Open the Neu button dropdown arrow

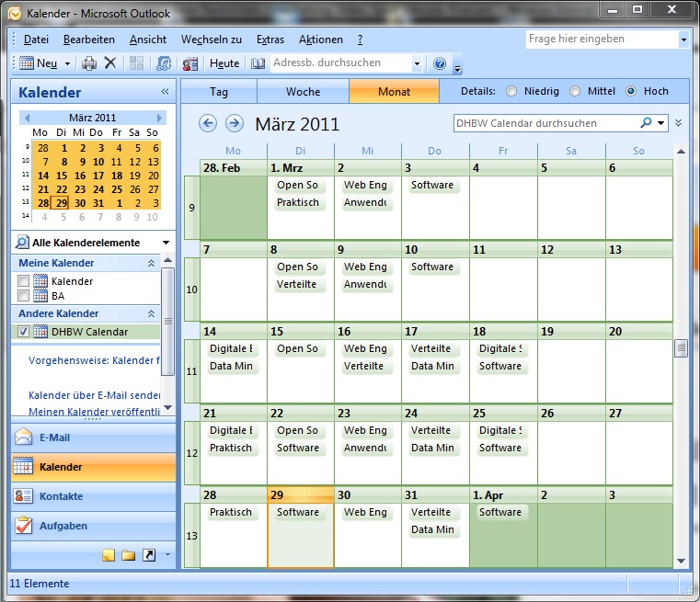tap(67, 63)
